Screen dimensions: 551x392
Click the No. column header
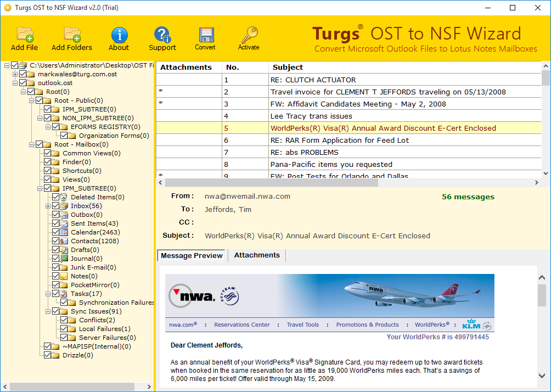pos(245,67)
